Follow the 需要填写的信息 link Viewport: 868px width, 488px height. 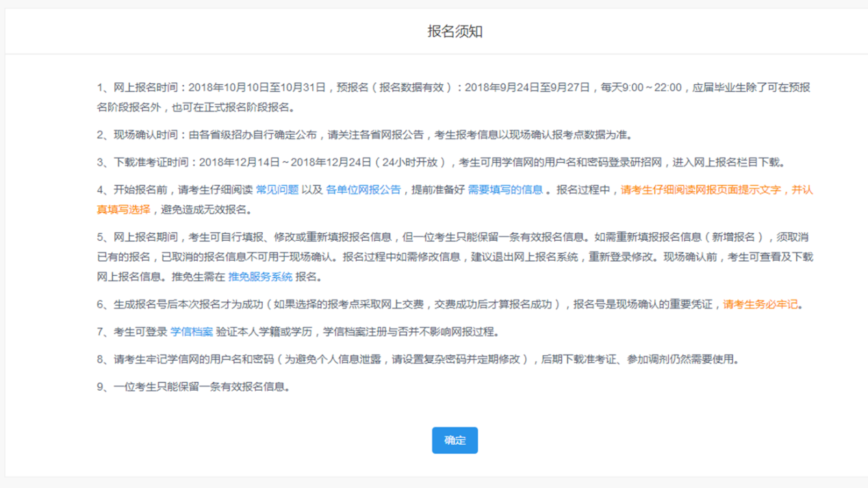505,190
